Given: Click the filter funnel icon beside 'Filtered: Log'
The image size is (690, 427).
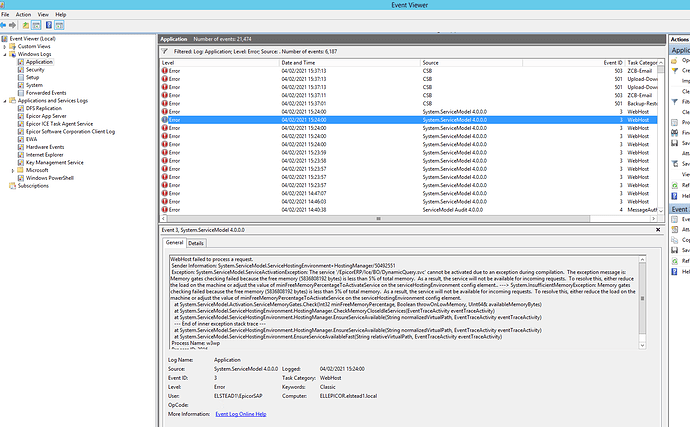Looking at the screenshot, I should click(x=165, y=51).
